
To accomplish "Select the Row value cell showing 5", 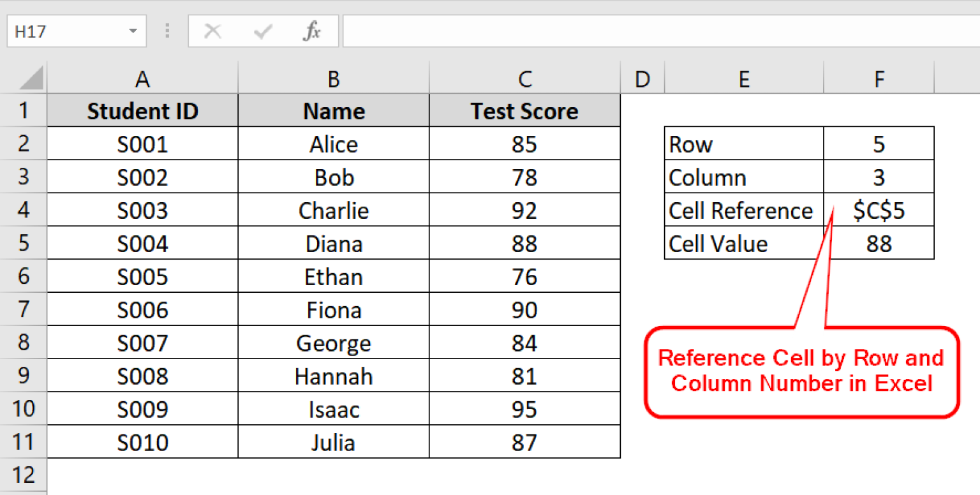I will point(879,144).
